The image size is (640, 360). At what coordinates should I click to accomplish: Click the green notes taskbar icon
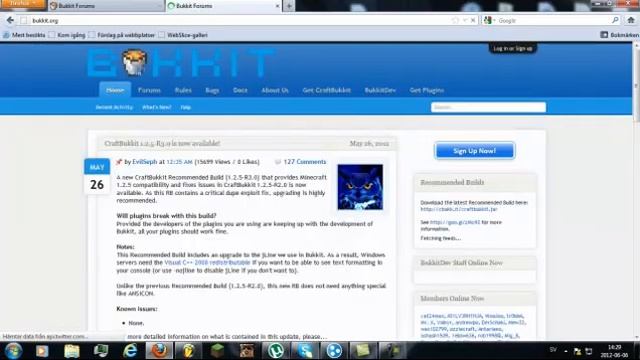click(363, 351)
